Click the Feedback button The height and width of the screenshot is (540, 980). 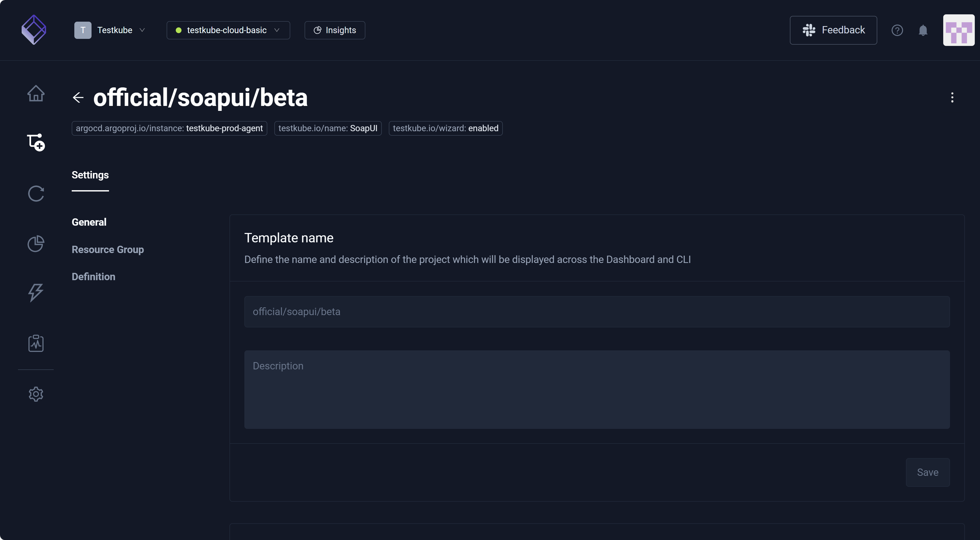click(x=833, y=30)
